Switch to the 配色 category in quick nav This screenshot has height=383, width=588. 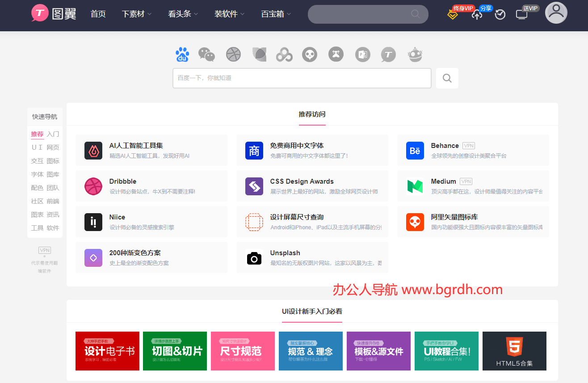37,188
